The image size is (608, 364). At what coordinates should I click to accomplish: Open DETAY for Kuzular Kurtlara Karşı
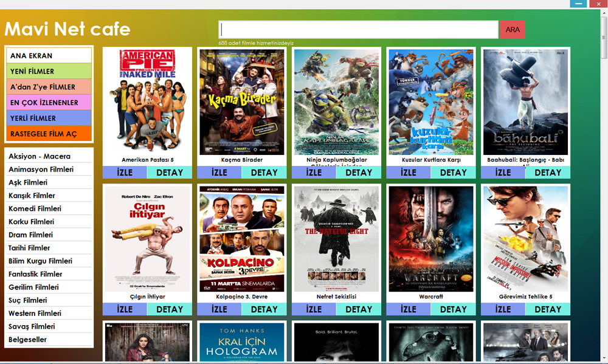454,173
